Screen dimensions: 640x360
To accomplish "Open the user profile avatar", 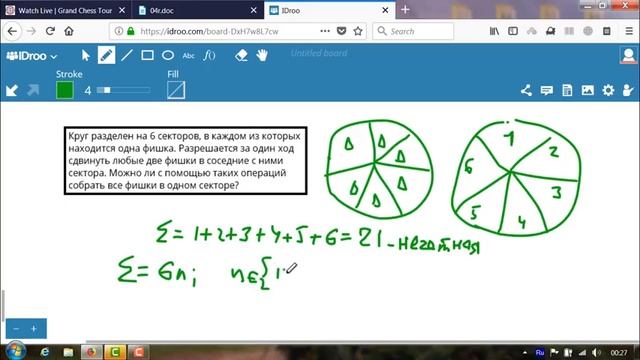I will (x=628, y=56).
